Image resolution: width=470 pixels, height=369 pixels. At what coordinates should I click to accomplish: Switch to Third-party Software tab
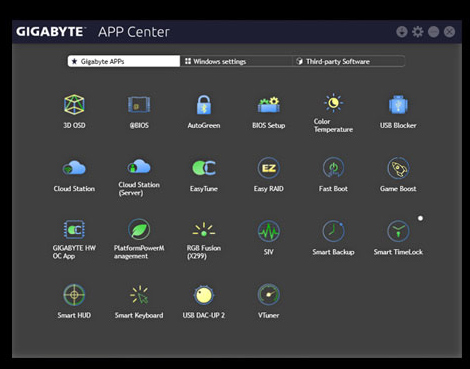[349, 61]
